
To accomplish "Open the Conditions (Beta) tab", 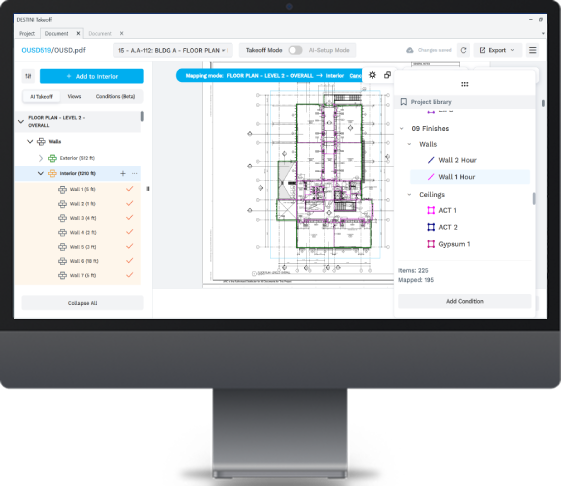I will pyautogui.click(x=115, y=97).
